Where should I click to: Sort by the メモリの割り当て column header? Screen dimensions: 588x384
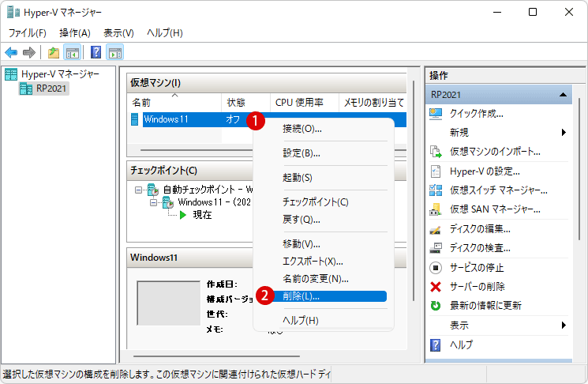(373, 103)
